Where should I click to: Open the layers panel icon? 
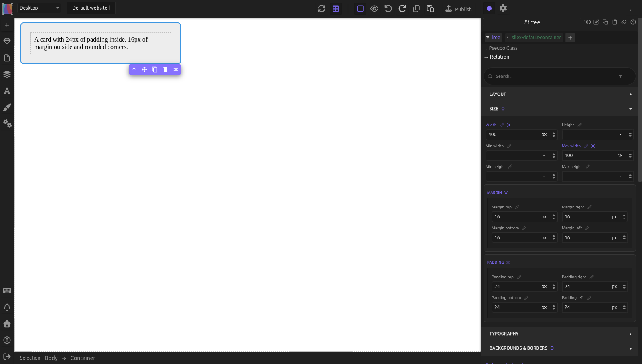pos(7,74)
